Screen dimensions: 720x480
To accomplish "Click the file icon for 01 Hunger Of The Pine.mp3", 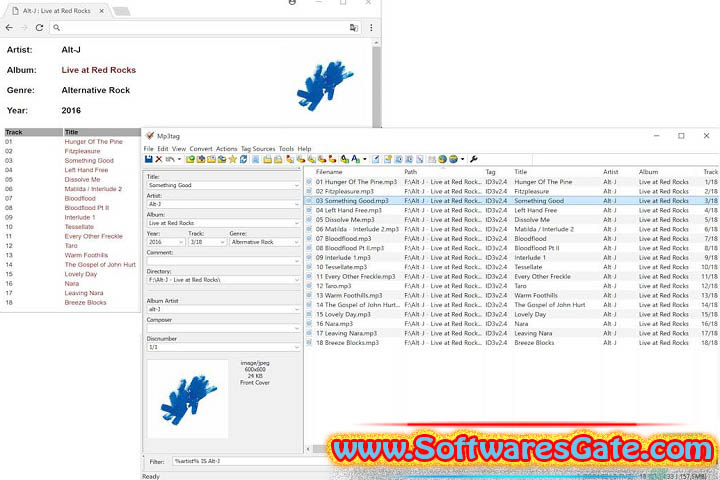I will tap(309, 182).
